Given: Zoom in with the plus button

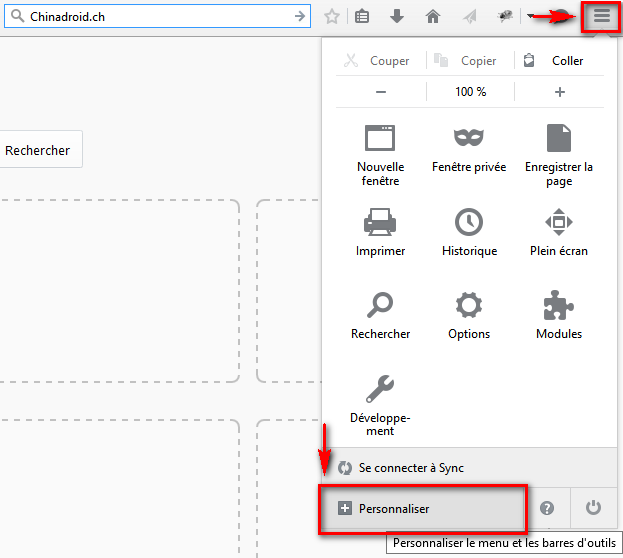Looking at the screenshot, I should tap(559, 92).
